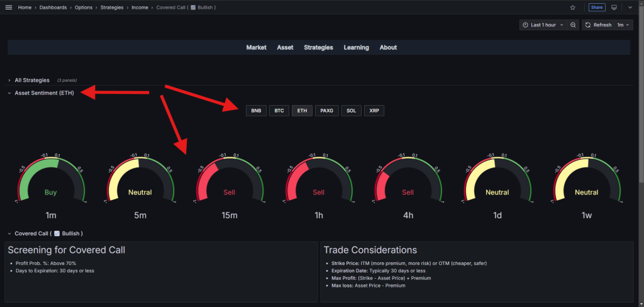This screenshot has height=307, width=644.
Task: Collapse the Covered Call Bullish row
Action: pos(48,233)
